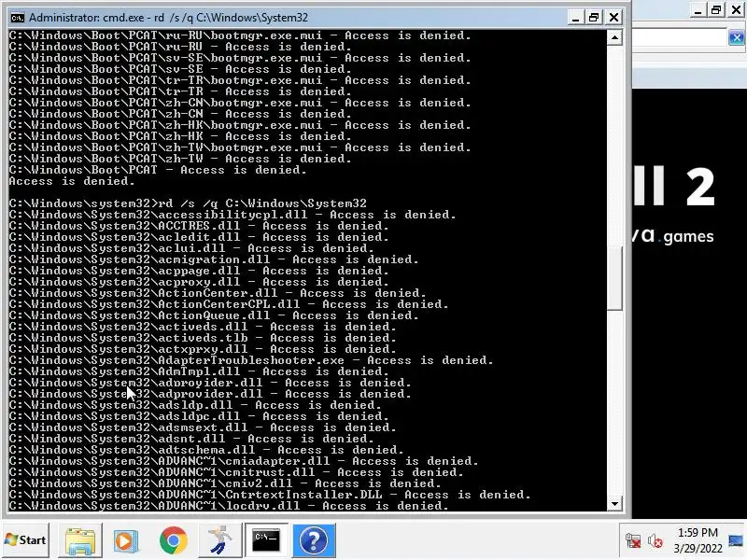
Task: Click the acmigration.dll line
Action: click(214, 259)
